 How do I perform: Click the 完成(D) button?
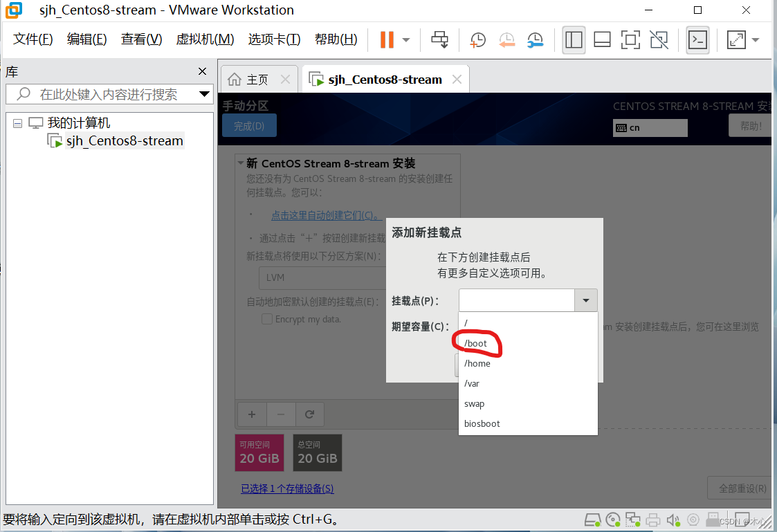249,126
